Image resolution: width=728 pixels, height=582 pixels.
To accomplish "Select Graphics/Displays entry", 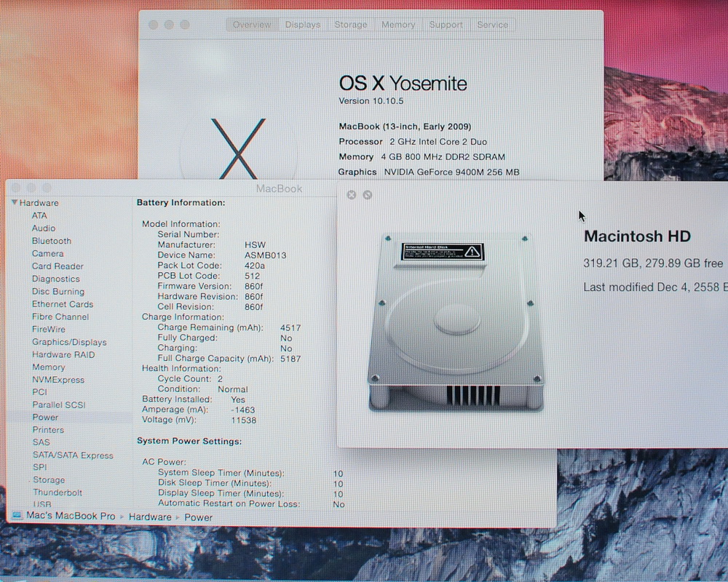I will coord(69,342).
